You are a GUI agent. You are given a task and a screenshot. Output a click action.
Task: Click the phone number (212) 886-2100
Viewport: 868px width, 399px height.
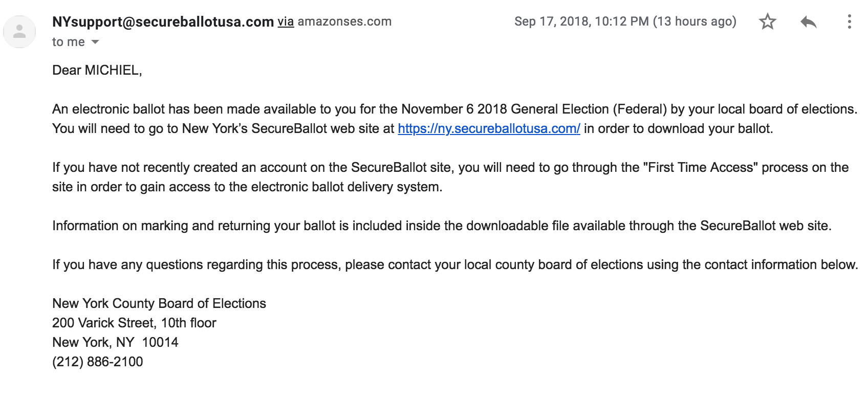click(98, 362)
